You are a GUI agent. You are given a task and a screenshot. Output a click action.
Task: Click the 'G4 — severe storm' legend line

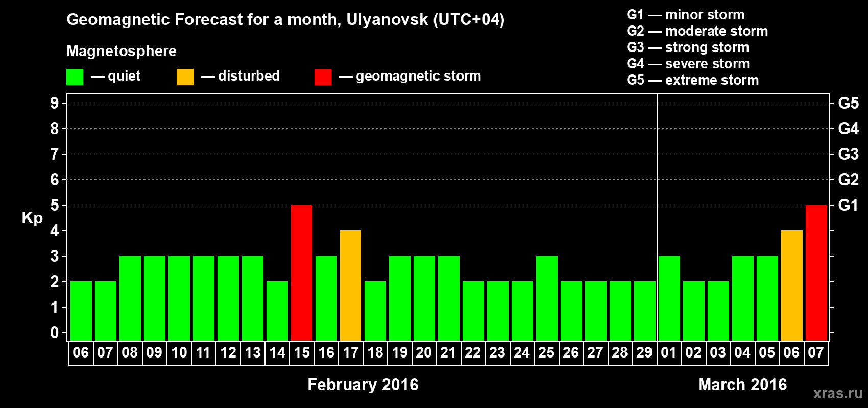[688, 64]
